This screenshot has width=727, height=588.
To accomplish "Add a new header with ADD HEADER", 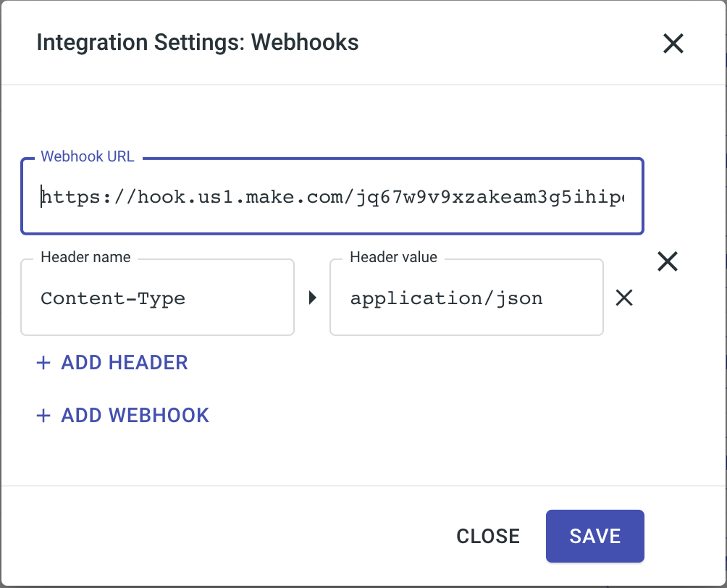I will pos(124,363).
